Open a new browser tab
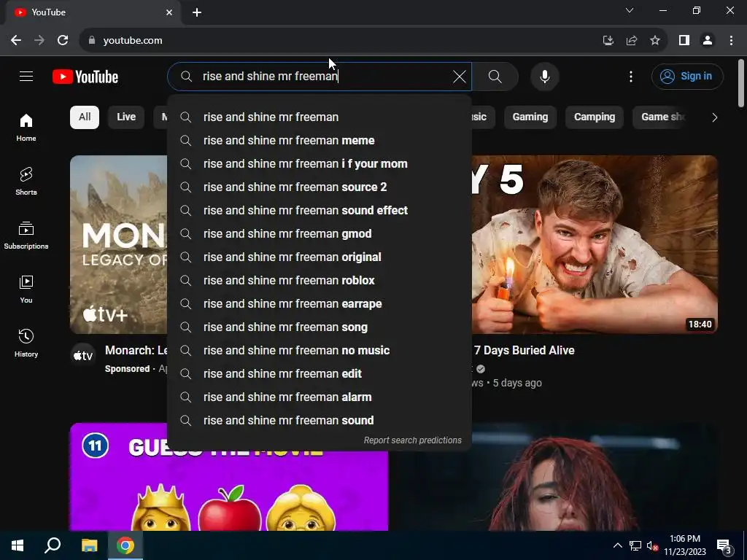 197,12
